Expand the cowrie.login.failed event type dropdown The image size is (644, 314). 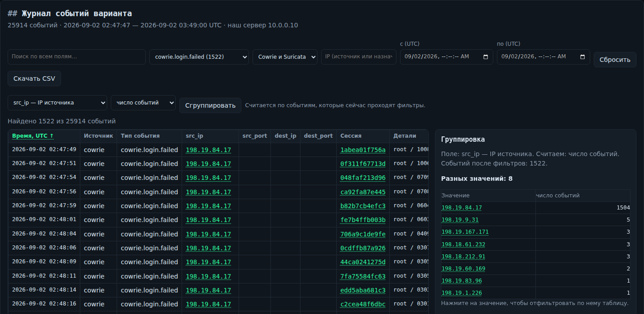199,57
